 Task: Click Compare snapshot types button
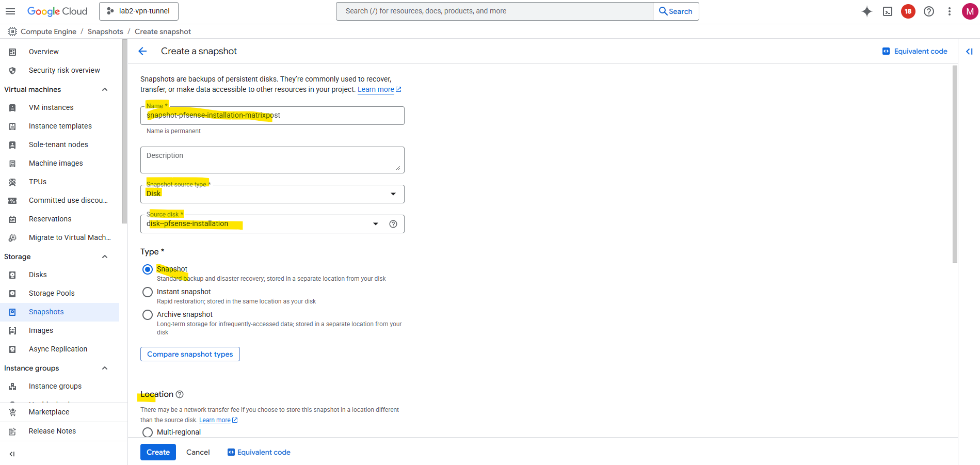(190, 354)
